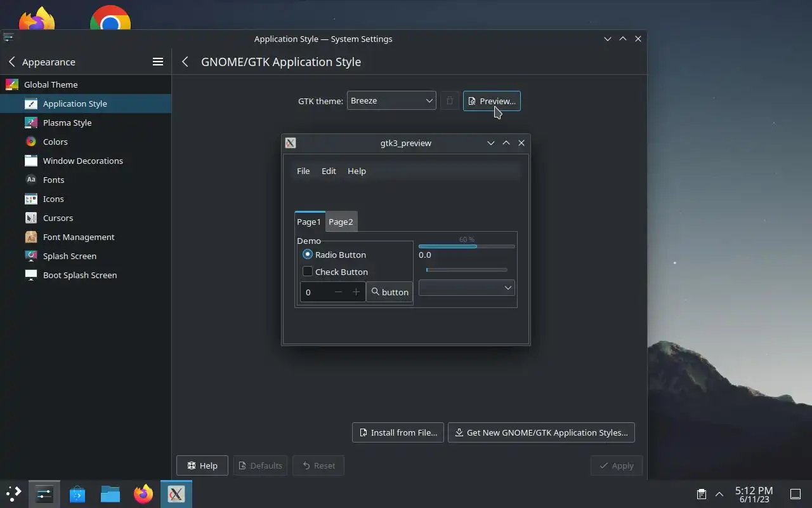Open the GTK theme Breeze dropdown
This screenshot has height=508, width=812.
point(391,100)
